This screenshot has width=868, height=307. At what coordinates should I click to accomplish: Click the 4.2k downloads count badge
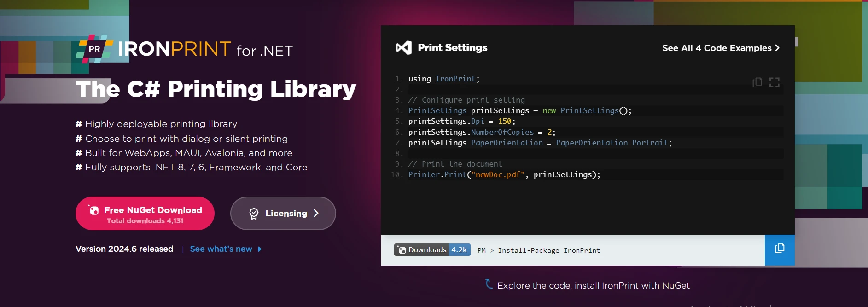click(x=459, y=250)
